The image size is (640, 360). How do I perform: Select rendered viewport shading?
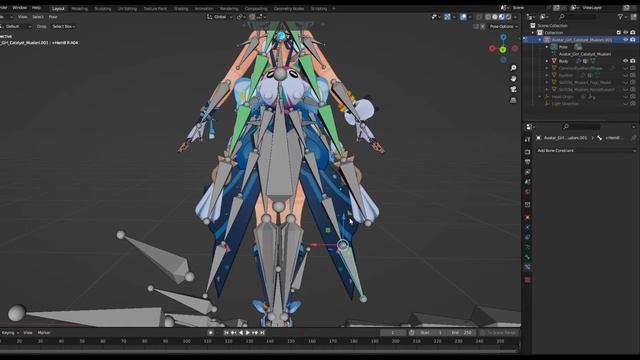tap(509, 17)
